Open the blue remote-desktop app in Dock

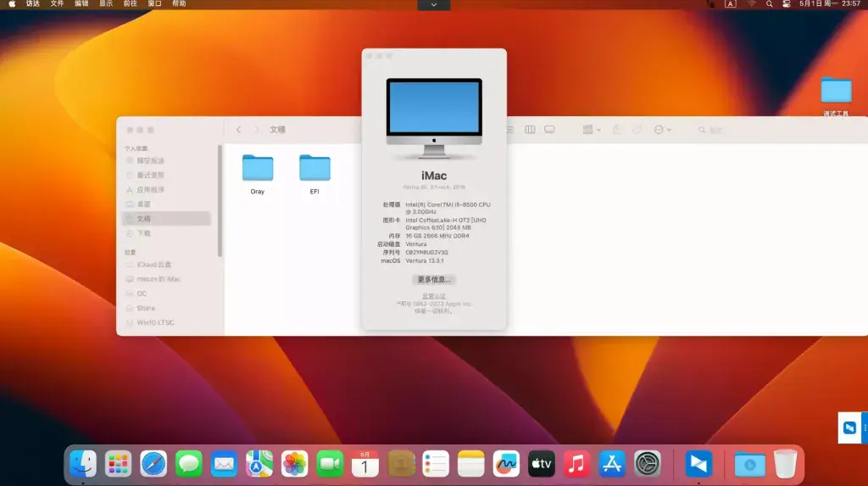pyautogui.click(x=698, y=463)
